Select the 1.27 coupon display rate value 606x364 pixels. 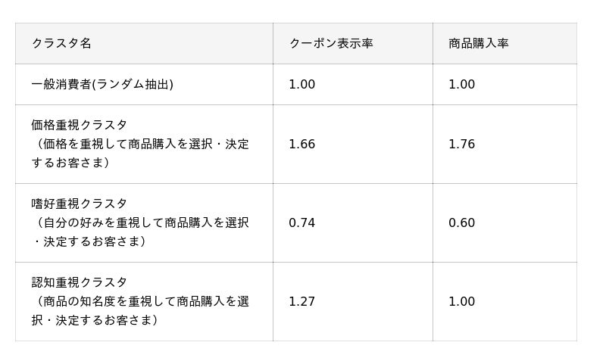[x=301, y=301]
